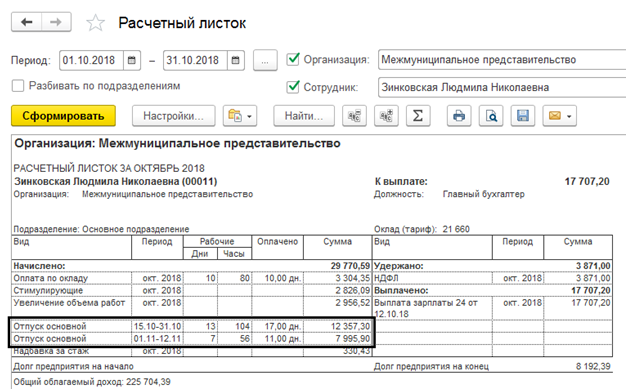Uncheck the Организация checkbox
The width and height of the screenshot is (628, 391).
coord(293,59)
